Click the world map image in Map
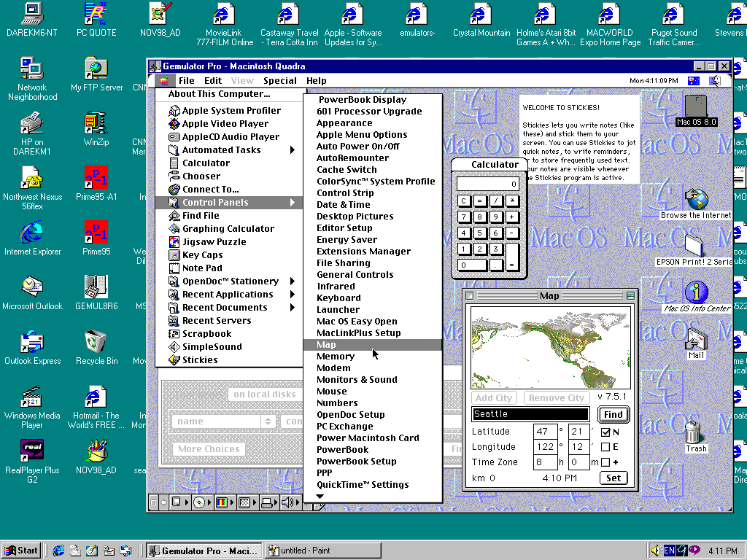The image size is (747, 560). pos(551,347)
